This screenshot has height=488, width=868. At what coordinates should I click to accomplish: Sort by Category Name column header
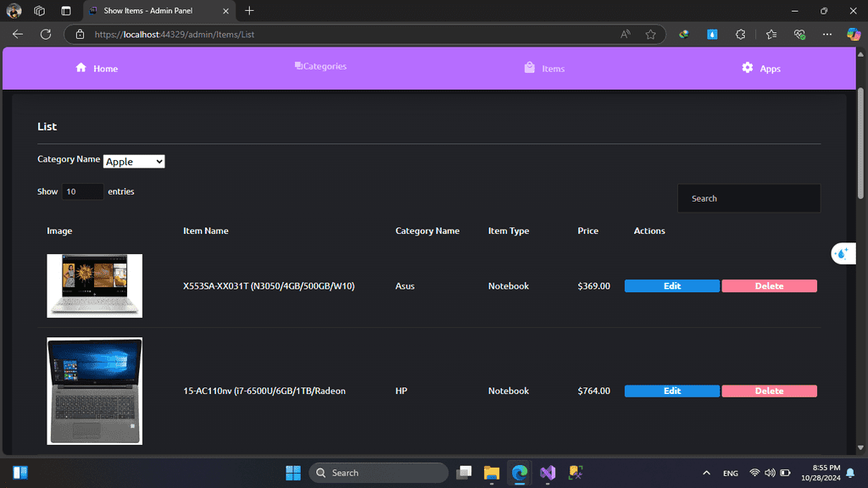pyautogui.click(x=427, y=230)
